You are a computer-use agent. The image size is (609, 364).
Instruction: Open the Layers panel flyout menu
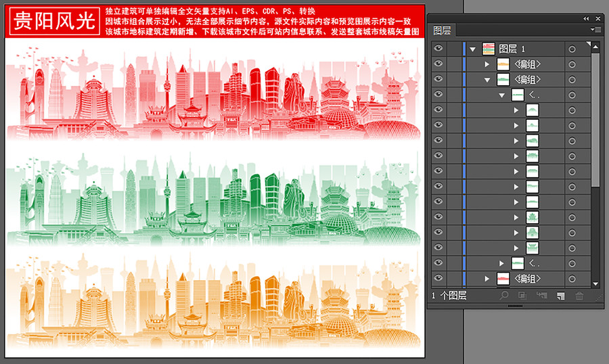pos(595,30)
